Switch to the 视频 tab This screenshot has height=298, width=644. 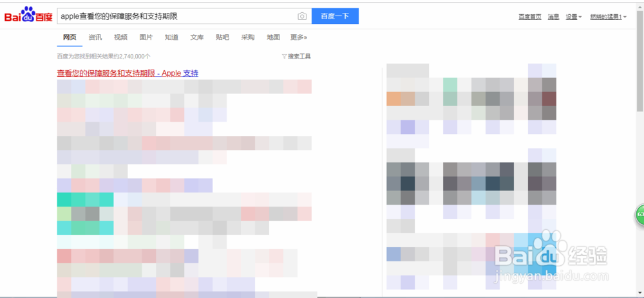pyautogui.click(x=120, y=37)
